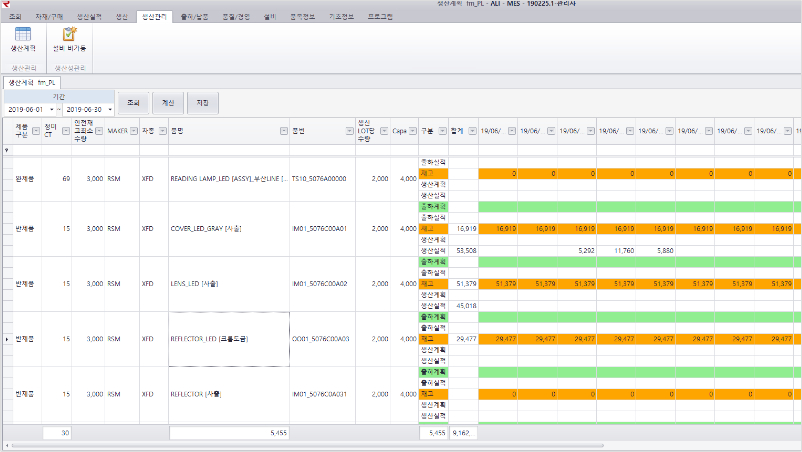This screenshot has height=452, width=802.
Task: Expand the end date 2019-06-30 dropdown
Action: (109, 109)
